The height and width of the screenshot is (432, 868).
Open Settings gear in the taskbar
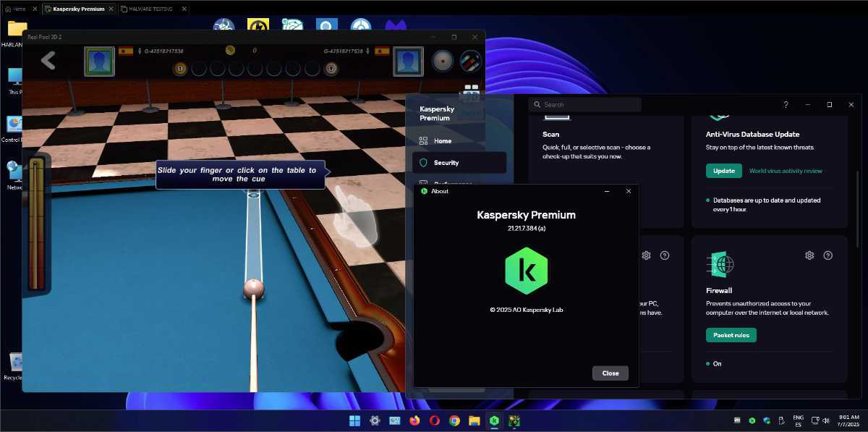coord(375,420)
